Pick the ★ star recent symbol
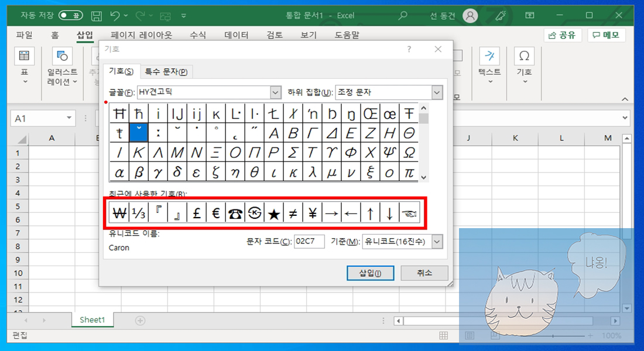Viewport: 644px width, 351px height. click(x=273, y=213)
